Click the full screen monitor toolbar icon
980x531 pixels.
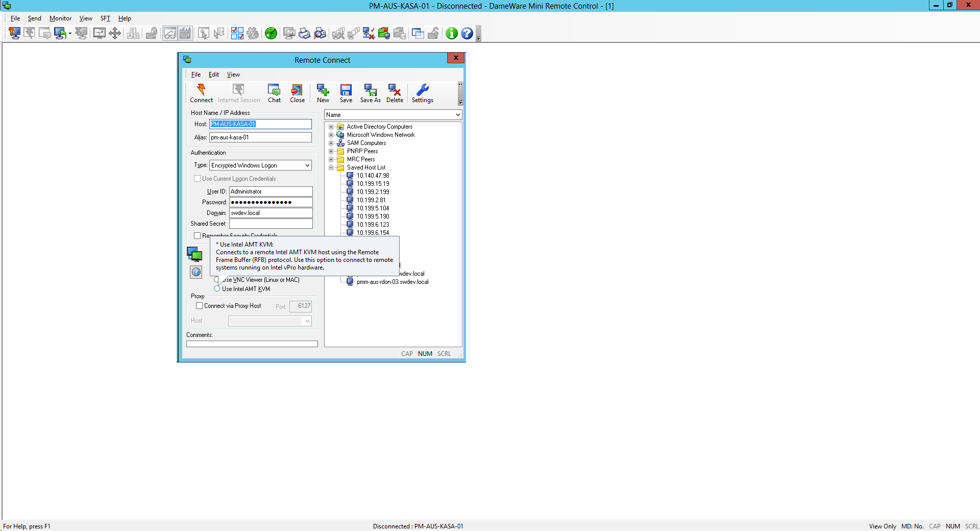tap(100, 33)
